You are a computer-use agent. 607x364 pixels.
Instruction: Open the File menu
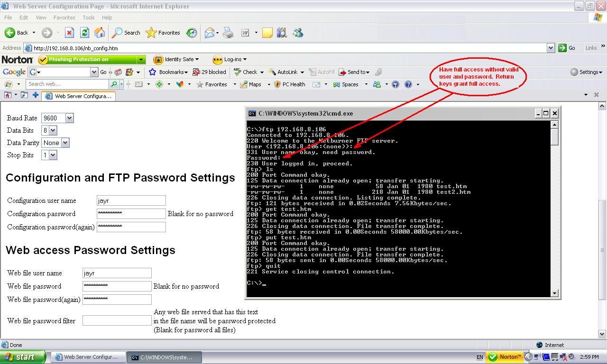pyautogui.click(x=8, y=18)
